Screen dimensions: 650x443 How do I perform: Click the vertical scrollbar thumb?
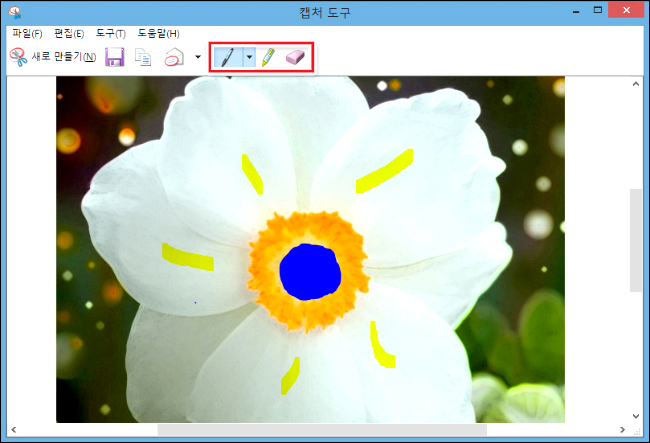click(x=636, y=240)
